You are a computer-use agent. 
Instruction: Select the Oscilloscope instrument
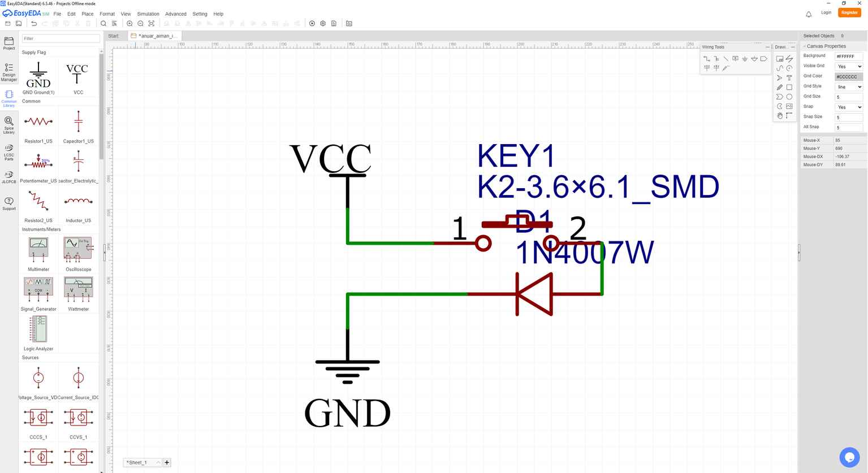78,254
